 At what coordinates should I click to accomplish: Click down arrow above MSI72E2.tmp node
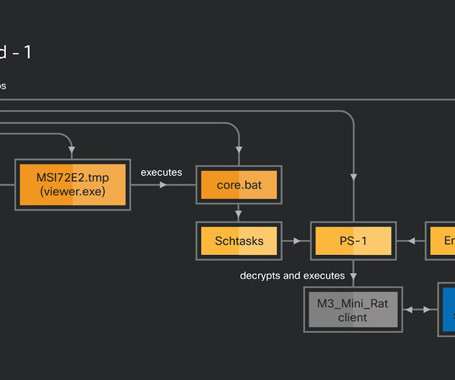click(72, 150)
